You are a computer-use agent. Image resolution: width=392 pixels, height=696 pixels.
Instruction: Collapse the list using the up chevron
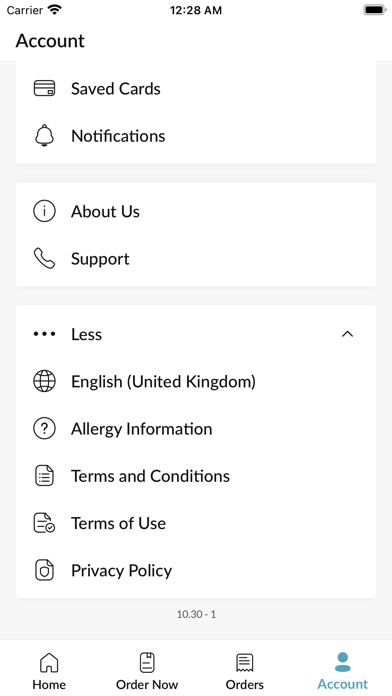coord(347,334)
